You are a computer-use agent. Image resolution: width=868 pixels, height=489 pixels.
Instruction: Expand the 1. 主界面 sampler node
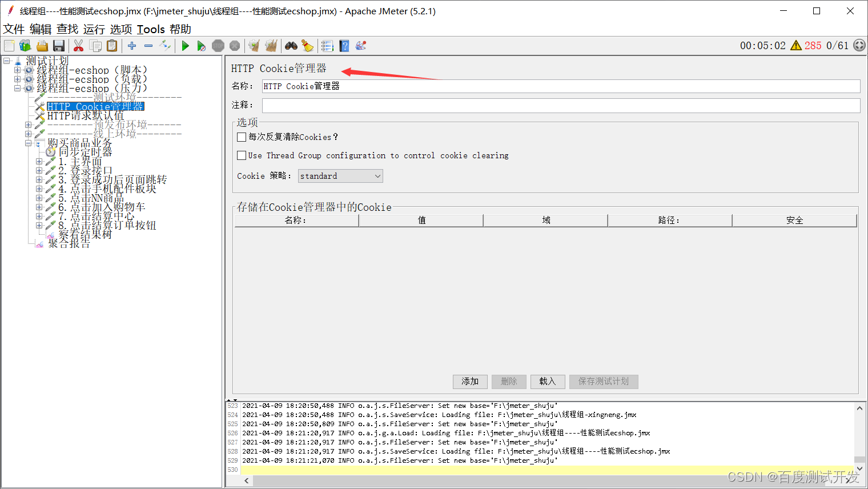tap(39, 162)
